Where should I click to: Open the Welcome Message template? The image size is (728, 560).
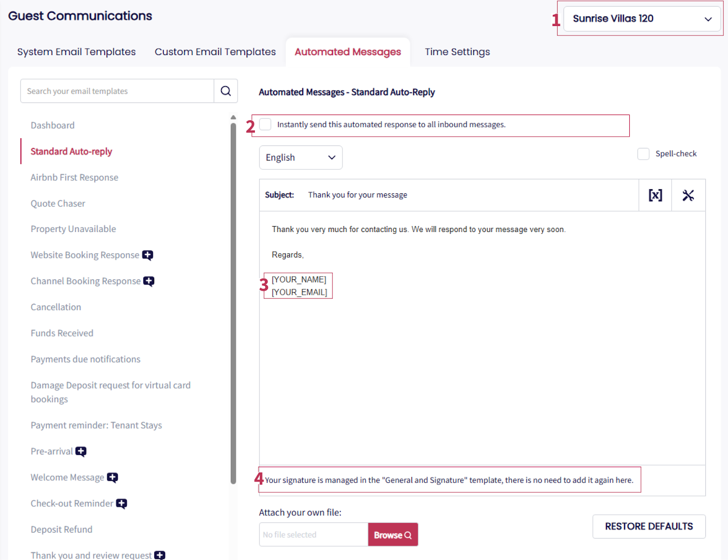click(67, 477)
